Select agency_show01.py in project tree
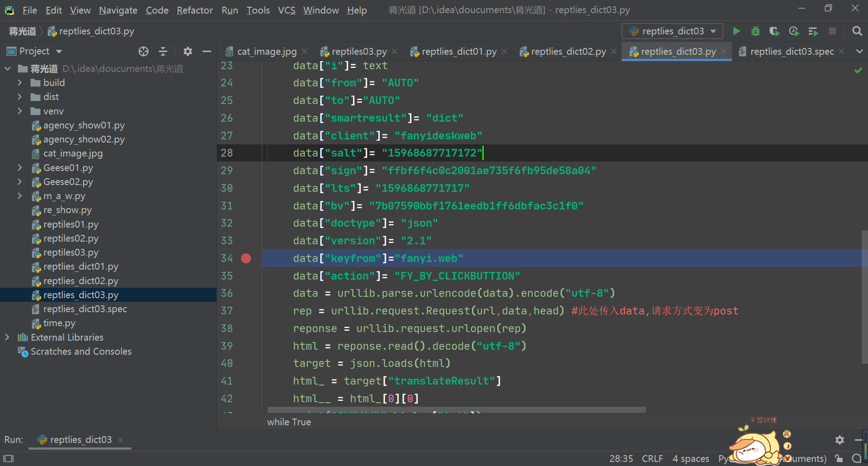This screenshot has width=868, height=466. click(84, 125)
